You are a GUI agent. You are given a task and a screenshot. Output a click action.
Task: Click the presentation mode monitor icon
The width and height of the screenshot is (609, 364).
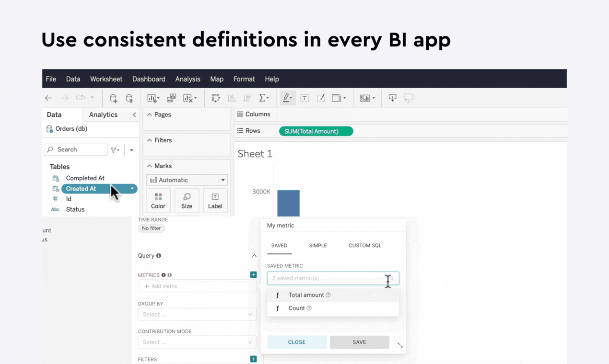click(x=409, y=98)
